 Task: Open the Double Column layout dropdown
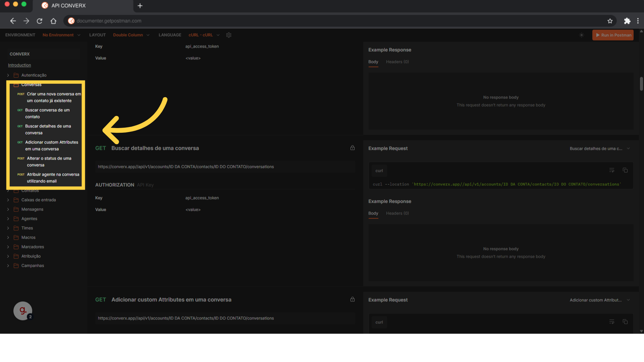pyautogui.click(x=131, y=35)
